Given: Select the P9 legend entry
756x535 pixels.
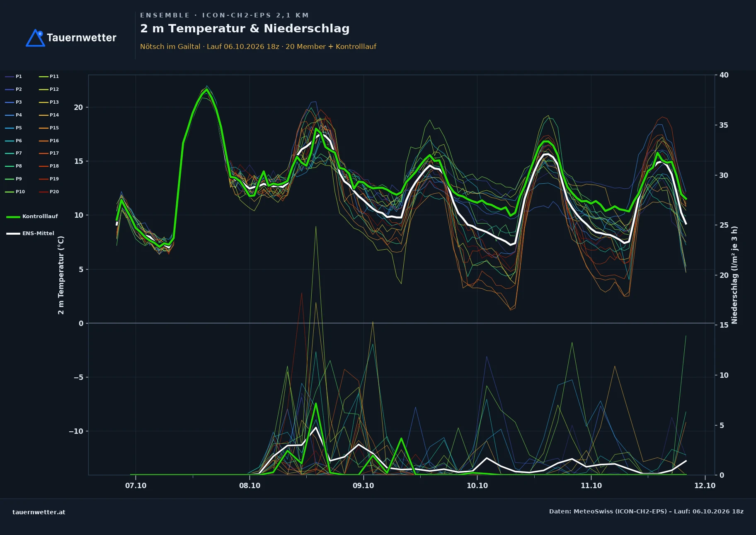Looking at the screenshot, I should coord(13,179).
